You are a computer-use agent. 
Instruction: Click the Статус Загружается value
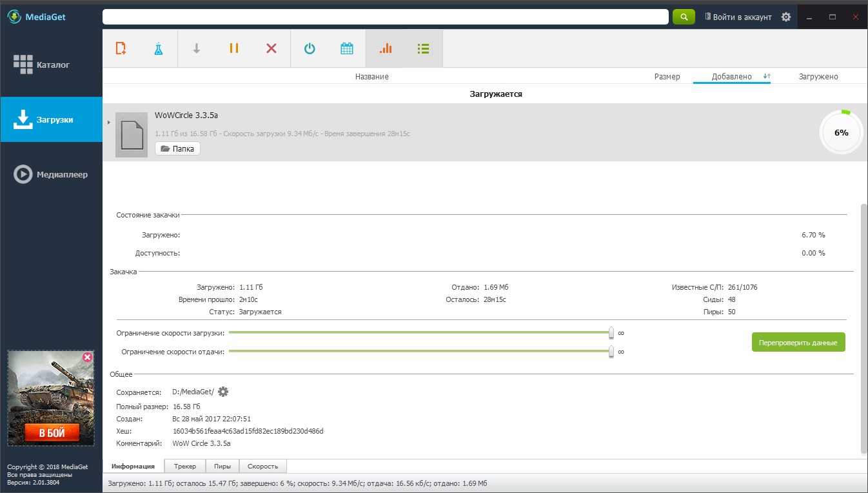tap(261, 312)
